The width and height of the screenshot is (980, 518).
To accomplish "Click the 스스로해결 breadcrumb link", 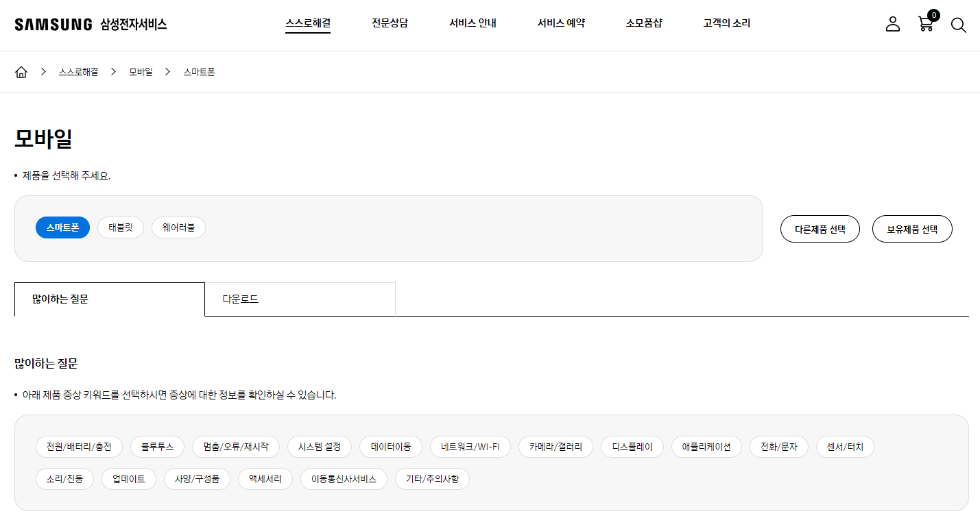I will (78, 72).
